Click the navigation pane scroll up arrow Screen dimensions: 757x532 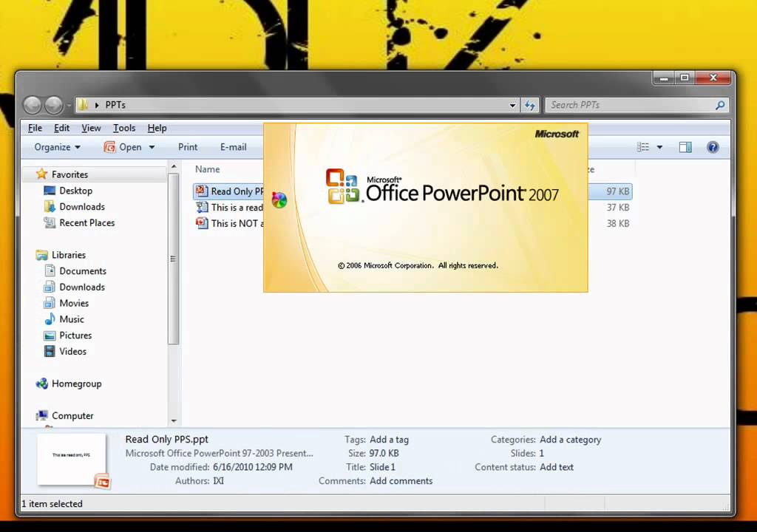tap(174, 167)
